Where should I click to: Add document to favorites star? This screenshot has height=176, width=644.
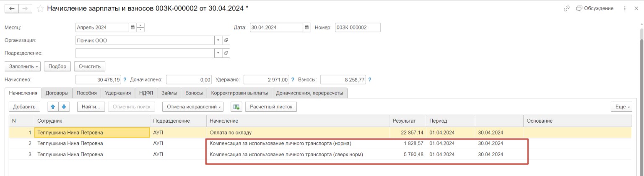click(x=40, y=8)
